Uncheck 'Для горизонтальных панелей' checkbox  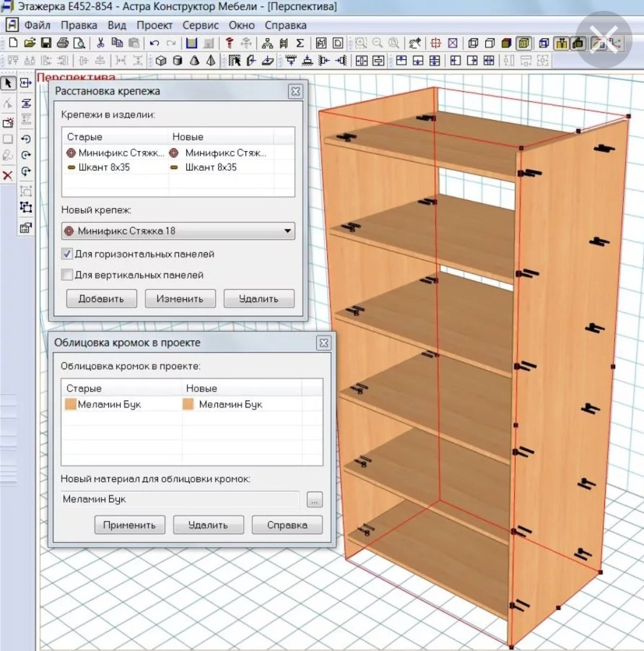(67, 254)
